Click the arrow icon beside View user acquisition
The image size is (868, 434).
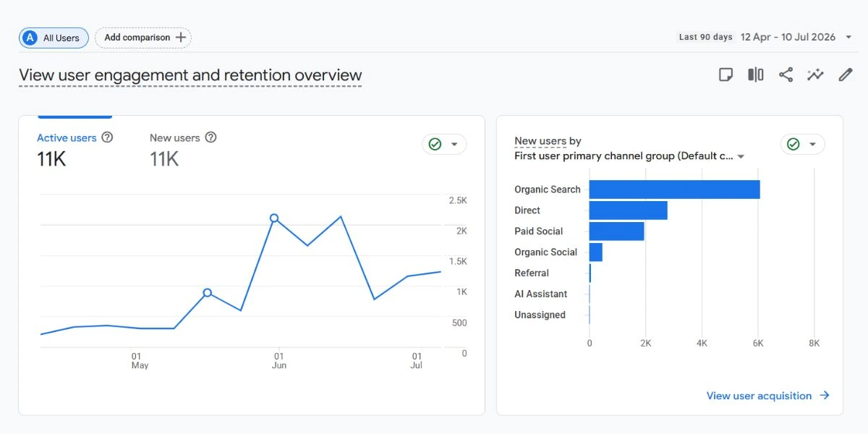(825, 396)
